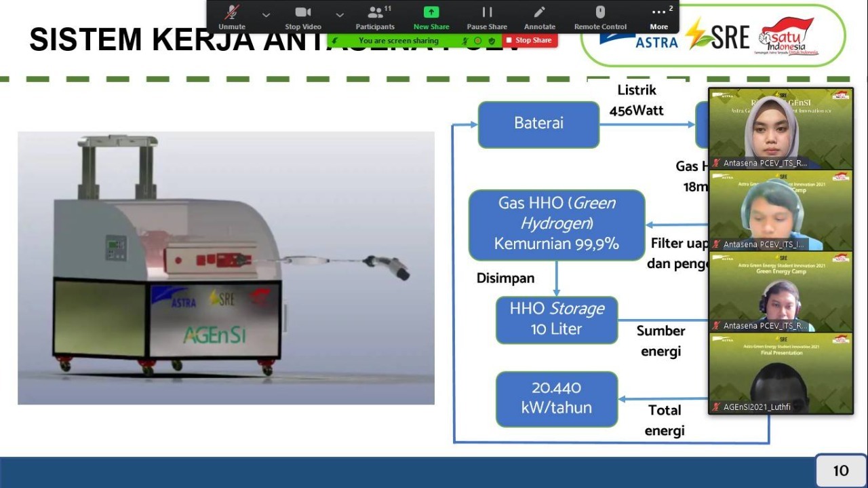The width and height of the screenshot is (868, 488).
Task: Toggle the mute icon on Antasena PCEV_ITS_I participant
Action: [716, 243]
